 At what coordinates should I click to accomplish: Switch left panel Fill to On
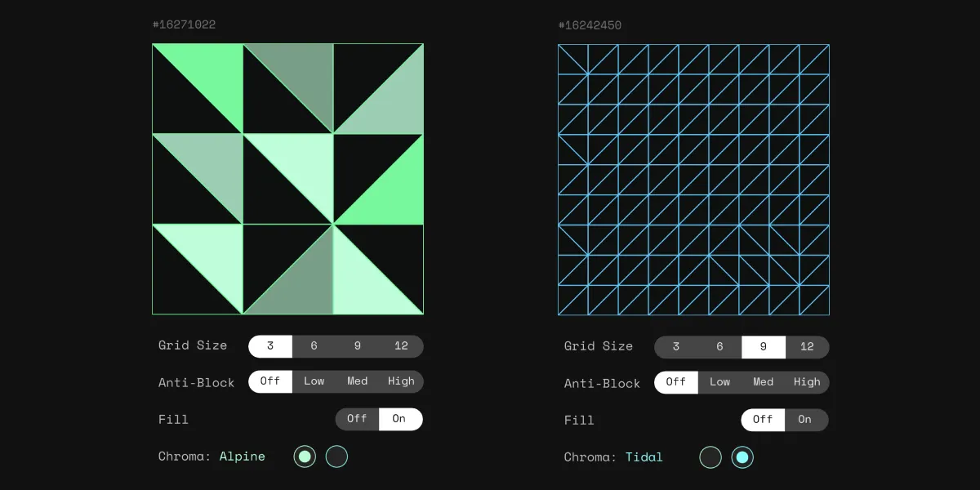point(401,419)
